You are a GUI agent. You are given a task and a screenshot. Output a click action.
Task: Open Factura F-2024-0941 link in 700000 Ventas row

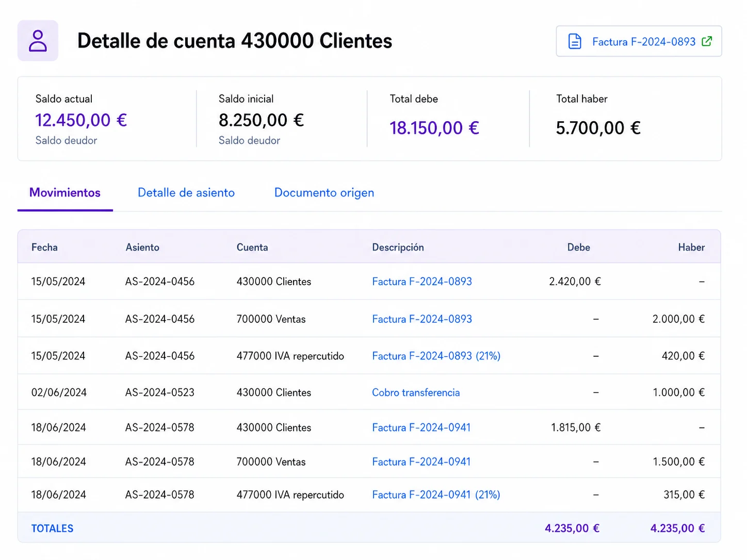[x=421, y=462]
